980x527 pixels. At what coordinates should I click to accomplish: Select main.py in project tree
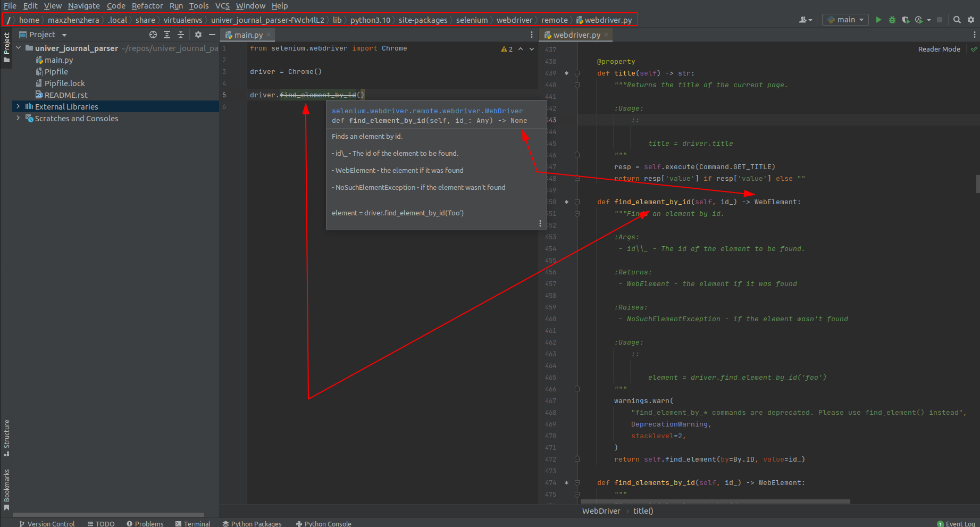(x=54, y=60)
